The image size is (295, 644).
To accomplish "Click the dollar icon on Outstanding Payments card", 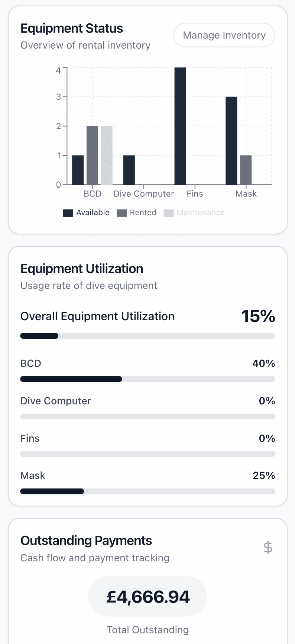I will point(268,547).
